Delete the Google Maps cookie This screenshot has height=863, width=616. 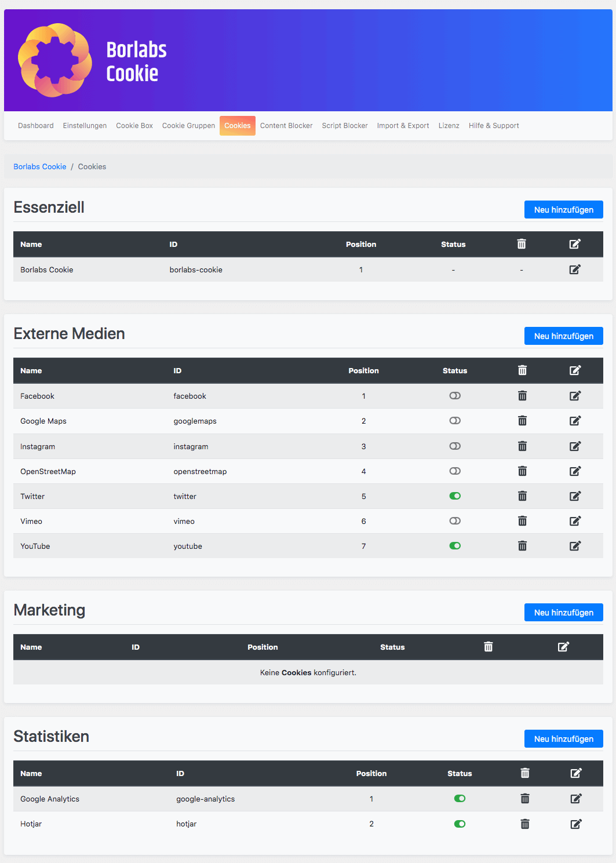(x=522, y=421)
